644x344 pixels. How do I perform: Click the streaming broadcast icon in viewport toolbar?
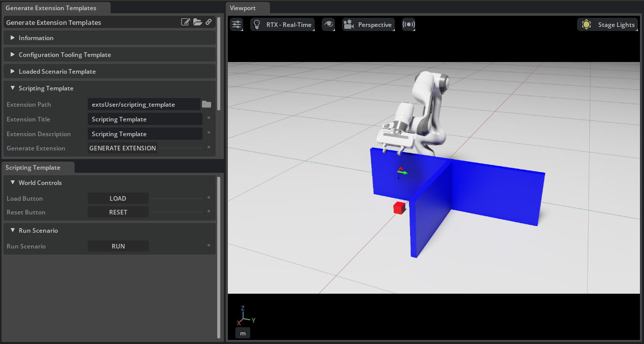tap(408, 24)
